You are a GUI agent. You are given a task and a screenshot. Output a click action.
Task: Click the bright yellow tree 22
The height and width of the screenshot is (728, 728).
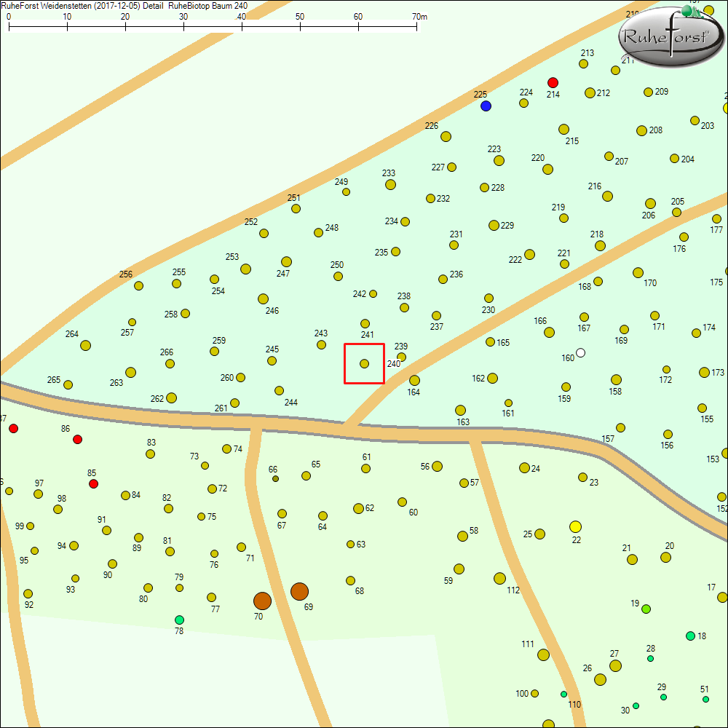(575, 526)
